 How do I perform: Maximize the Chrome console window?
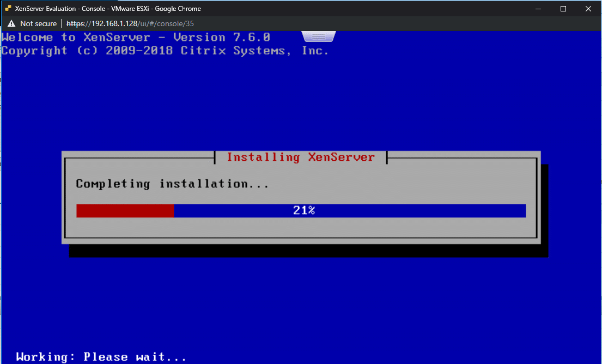point(563,9)
